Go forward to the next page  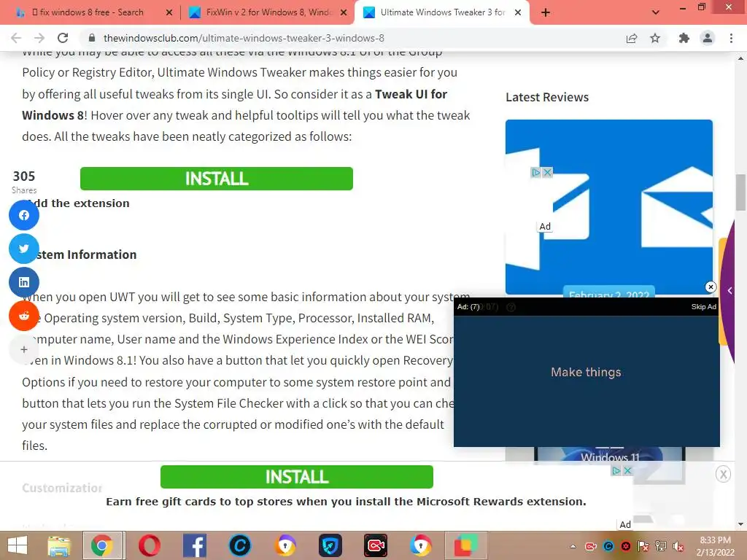click(x=39, y=38)
